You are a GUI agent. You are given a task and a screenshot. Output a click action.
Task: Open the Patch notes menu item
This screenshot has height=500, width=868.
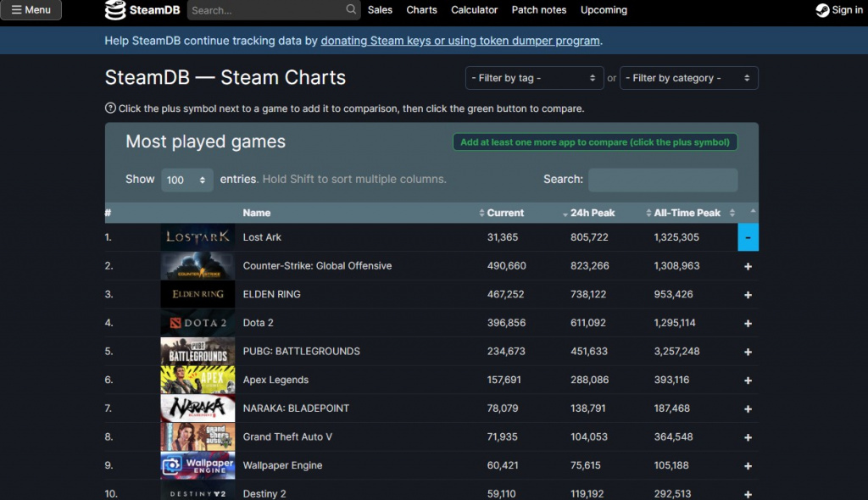(x=538, y=10)
